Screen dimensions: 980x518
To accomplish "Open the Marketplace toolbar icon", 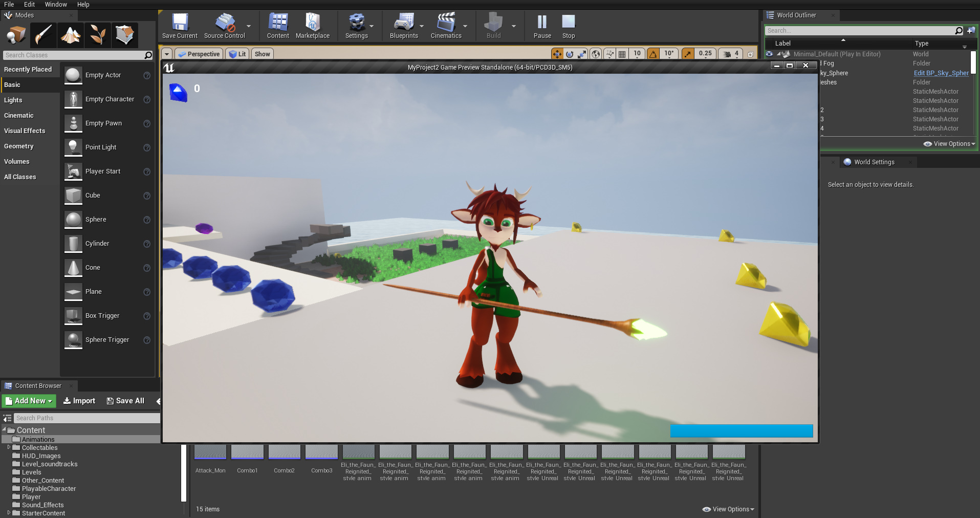I will (313, 23).
